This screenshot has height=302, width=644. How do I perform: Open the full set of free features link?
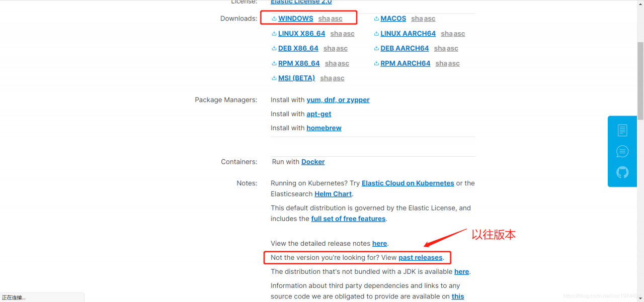[x=348, y=219]
